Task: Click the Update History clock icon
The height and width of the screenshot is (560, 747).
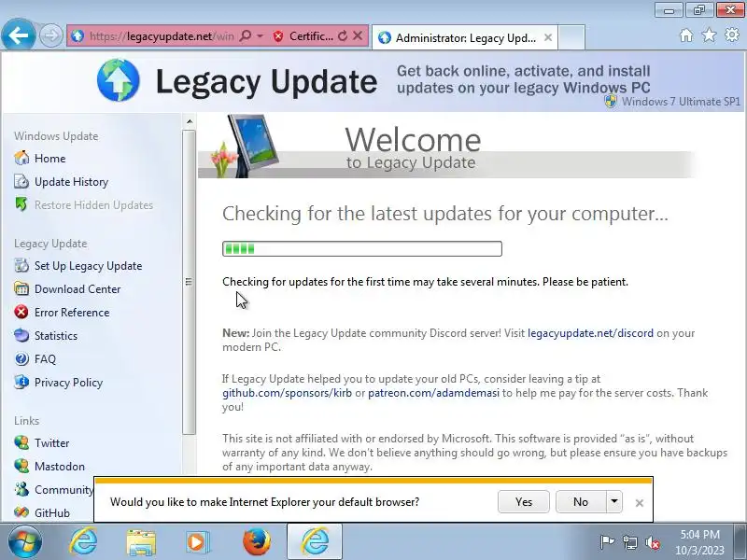Action: tap(21, 181)
